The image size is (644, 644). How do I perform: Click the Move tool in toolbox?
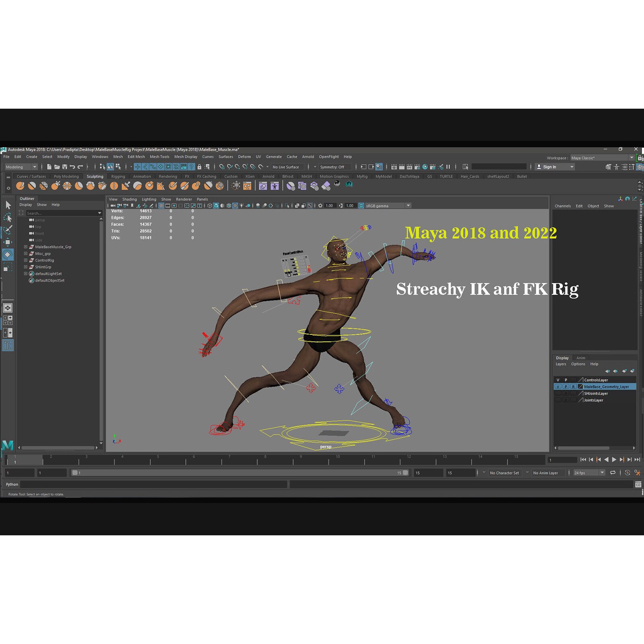pyautogui.click(x=8, y=242)
